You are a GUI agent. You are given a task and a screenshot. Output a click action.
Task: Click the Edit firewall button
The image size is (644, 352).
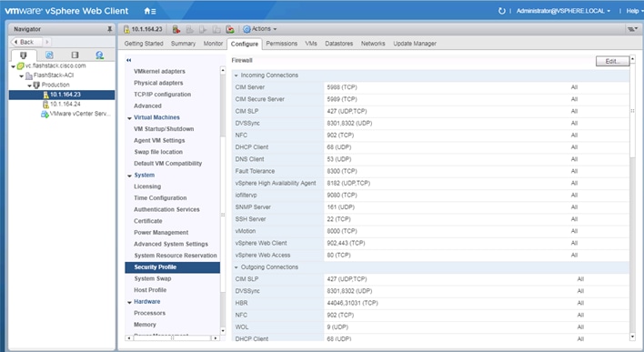coord(612,61)
